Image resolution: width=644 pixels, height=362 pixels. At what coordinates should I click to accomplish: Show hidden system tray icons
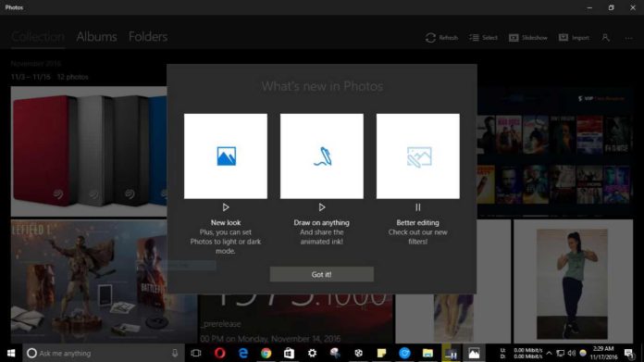[x=549, y=353]
